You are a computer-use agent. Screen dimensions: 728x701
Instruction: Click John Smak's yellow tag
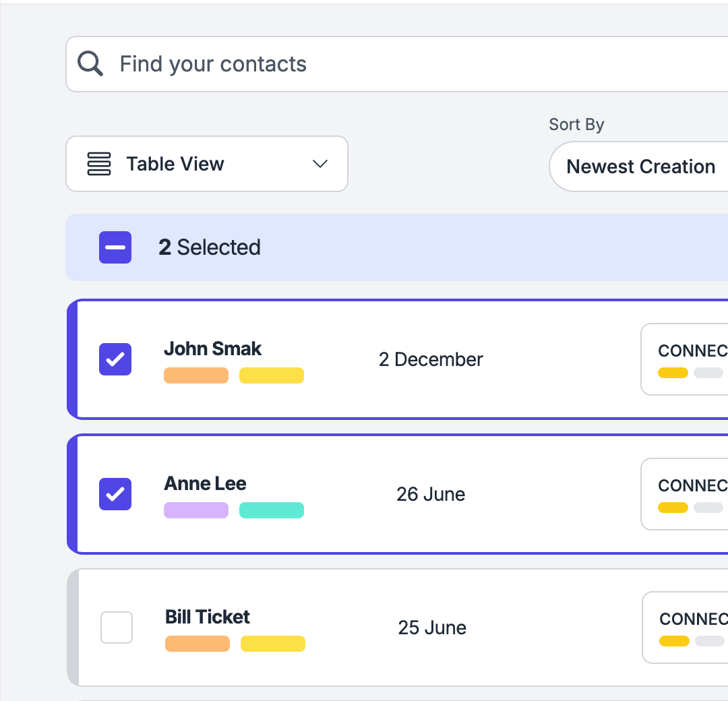click(272, 375)
